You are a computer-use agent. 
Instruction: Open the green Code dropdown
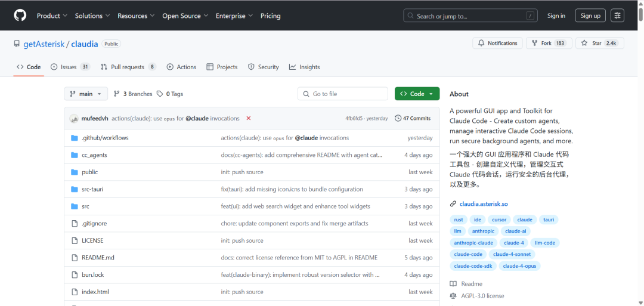click(417, 94)
